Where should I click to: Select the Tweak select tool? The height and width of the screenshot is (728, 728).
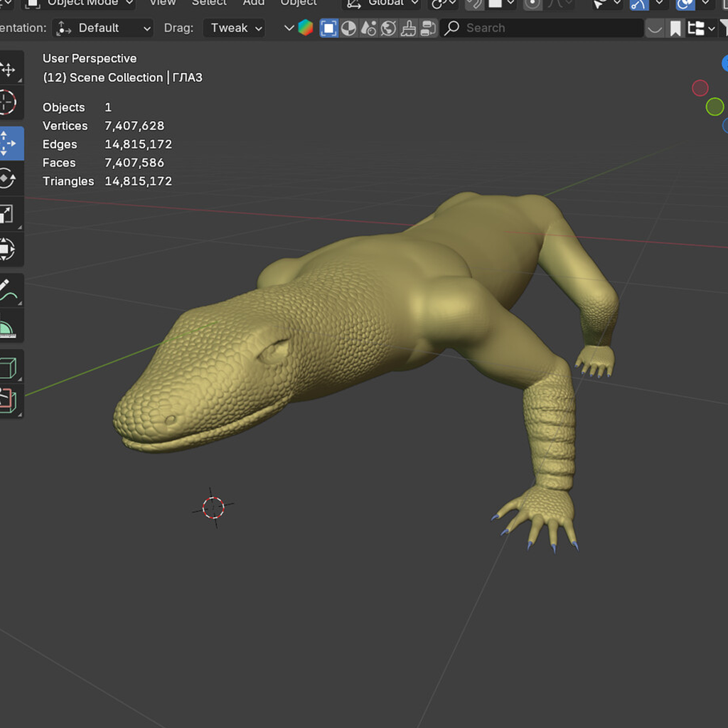[x=9, y=69]
